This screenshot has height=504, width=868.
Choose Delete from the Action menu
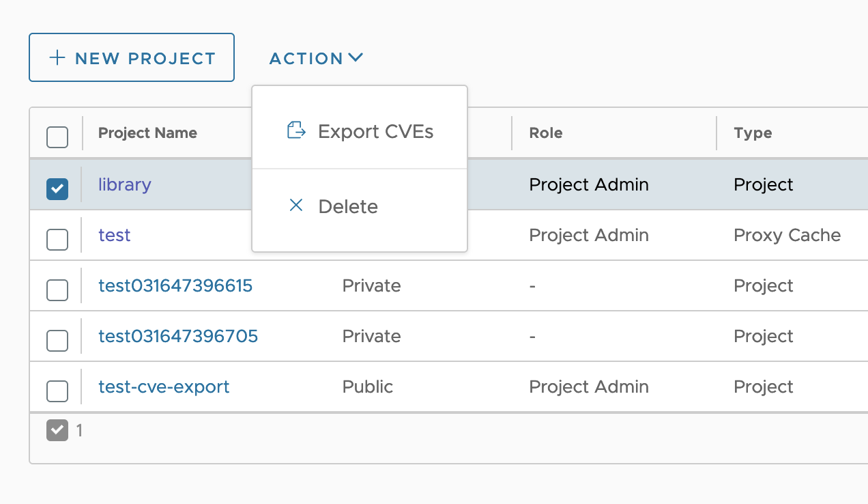click(348, 206)
